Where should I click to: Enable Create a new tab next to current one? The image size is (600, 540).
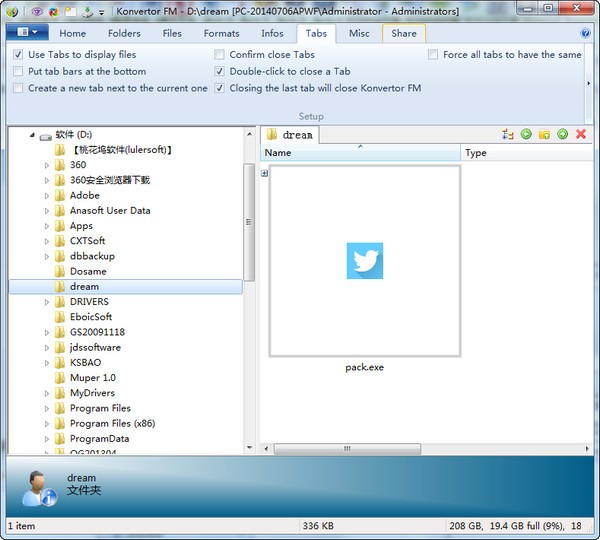(18, 88)
